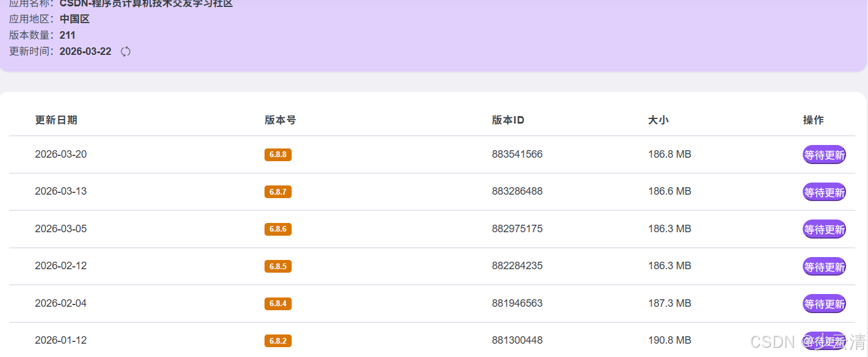The height and width of the screenshot is (357, 868).
Task: Click the date 2026-03-05
Action: coord(61,229)
